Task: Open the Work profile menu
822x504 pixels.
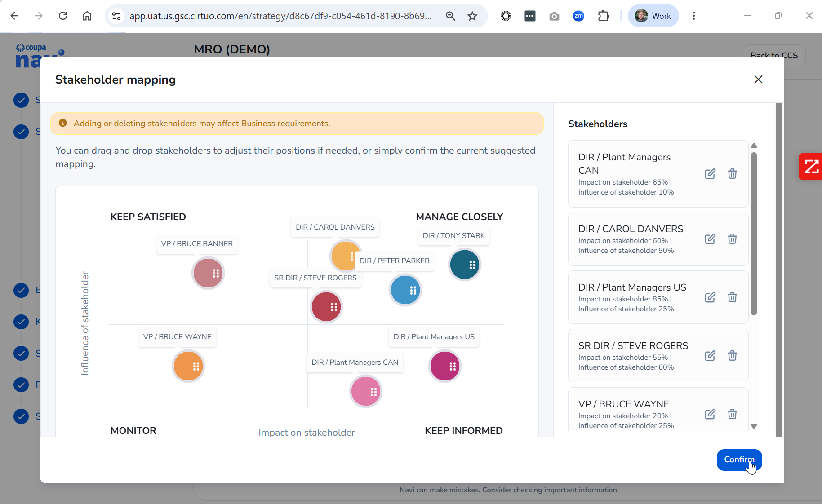Action: click(x=653, y=16)
